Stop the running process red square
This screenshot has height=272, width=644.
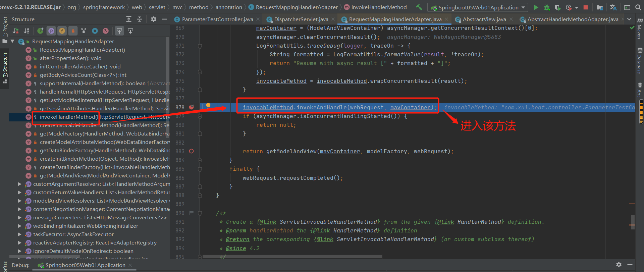[x=586, y=7]
